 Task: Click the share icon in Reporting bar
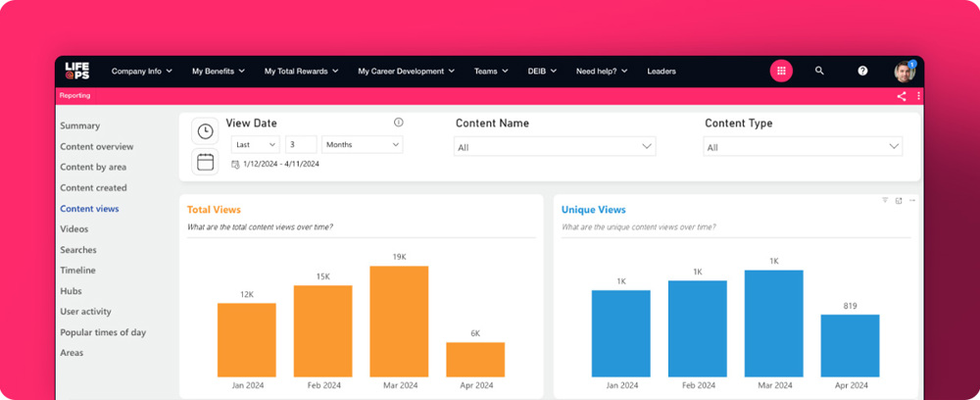(902, 96)
